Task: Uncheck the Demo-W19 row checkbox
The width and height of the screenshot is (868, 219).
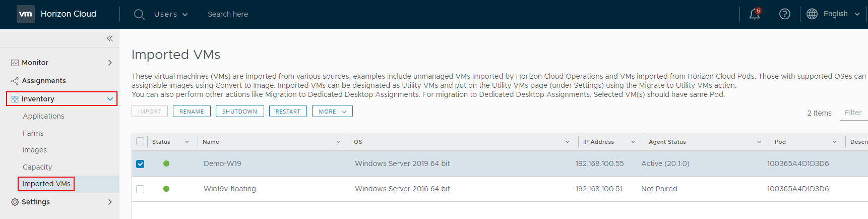Action: [x=140, y=164]
